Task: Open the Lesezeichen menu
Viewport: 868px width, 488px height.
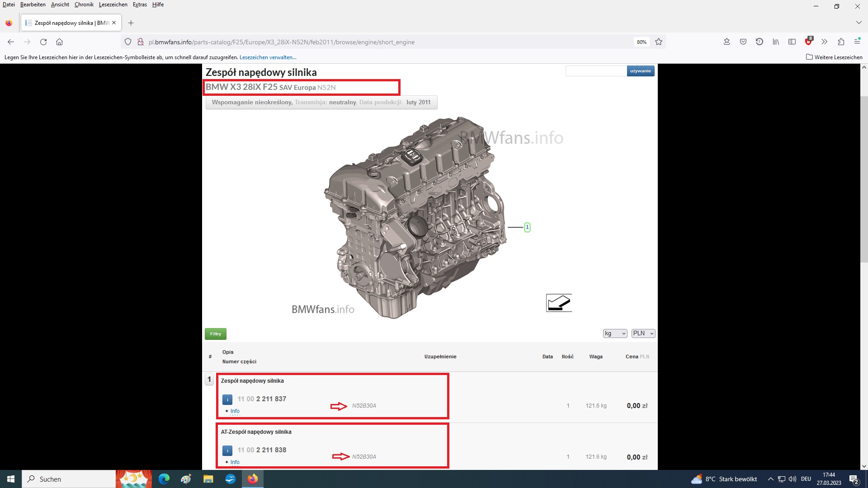Action: (x=113, y=5)
